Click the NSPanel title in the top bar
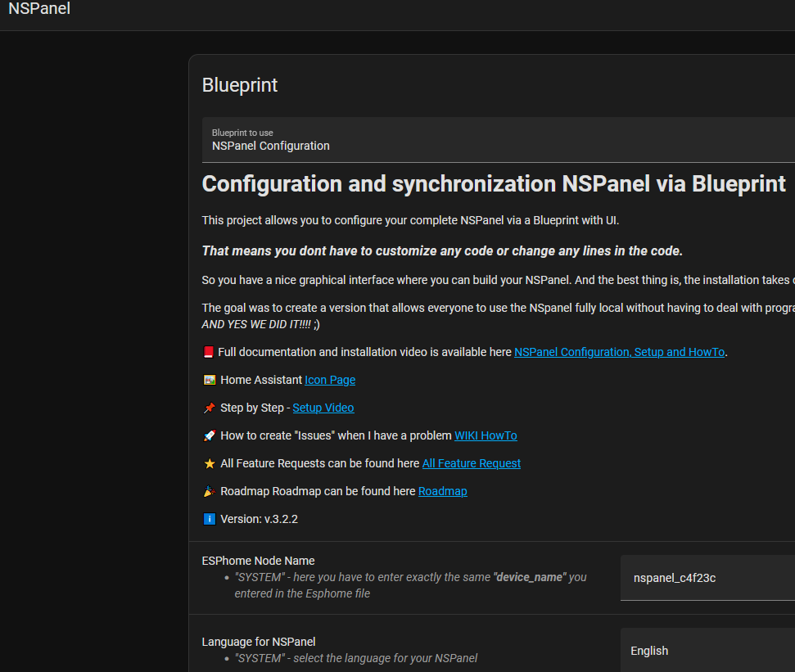The width and height of the screenshot is (795, 672). coord(38,9)
